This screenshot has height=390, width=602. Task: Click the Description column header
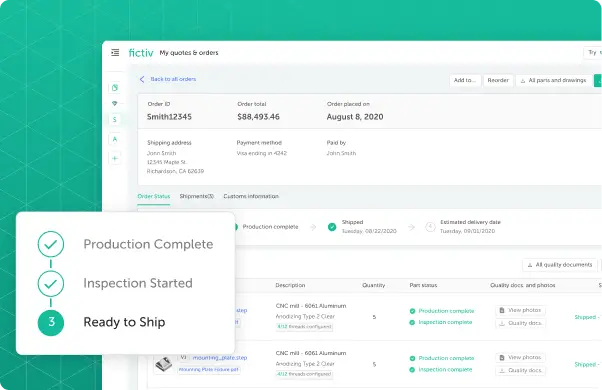pos(290,285)
